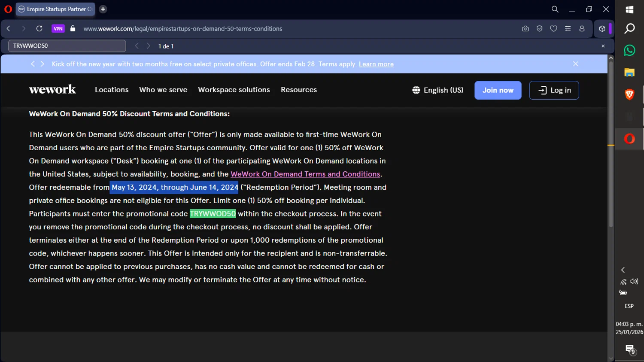The image size is (644, 362).
Task: Open Workspace solutions menu
Action: (234, 90)
